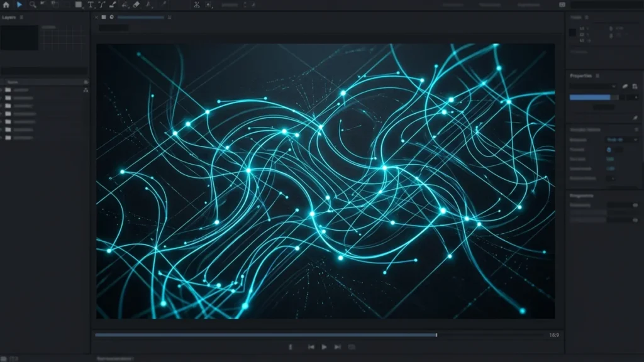This screenshot has width=644, height=362.
Task: Select the Type (T) tool
Action: point(91,5)
